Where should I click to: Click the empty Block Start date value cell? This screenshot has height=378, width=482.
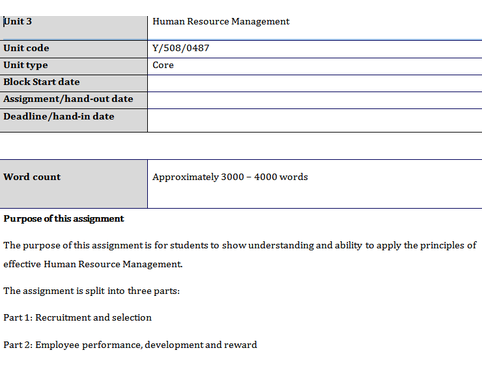(x=315, y=83)
